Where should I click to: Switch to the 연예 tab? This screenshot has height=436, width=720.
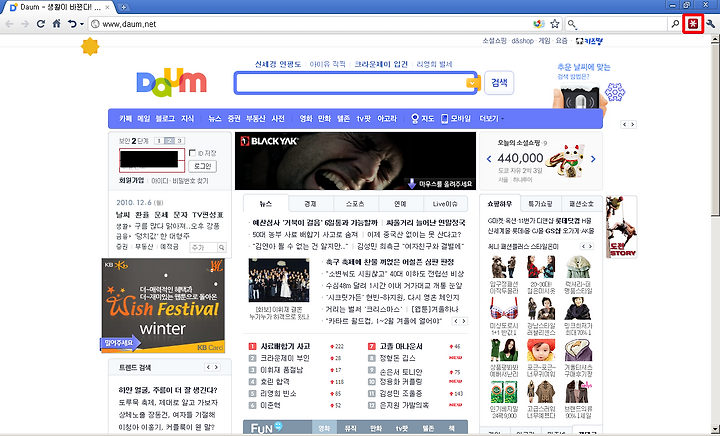click(400, 204)
